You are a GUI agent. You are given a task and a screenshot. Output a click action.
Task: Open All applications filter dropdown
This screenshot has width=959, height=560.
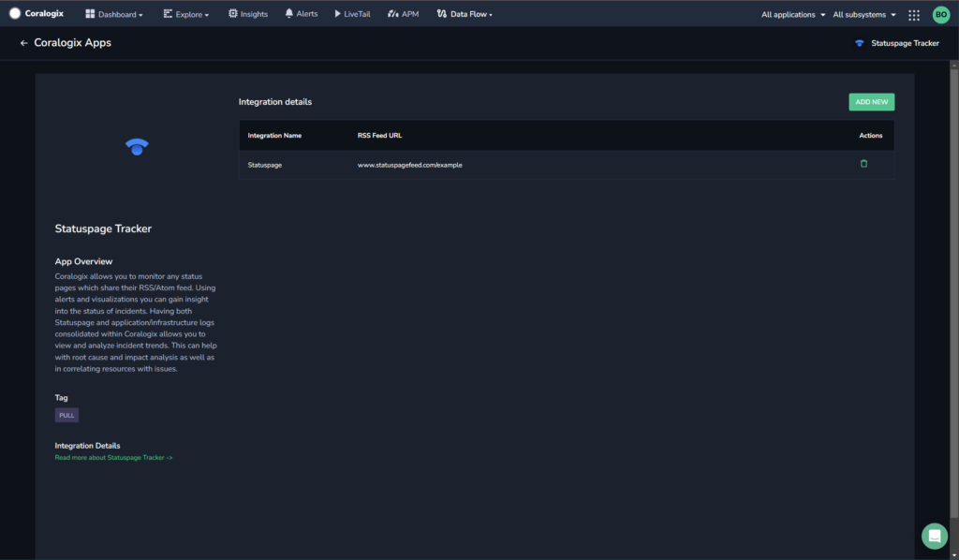coord(793,15)
